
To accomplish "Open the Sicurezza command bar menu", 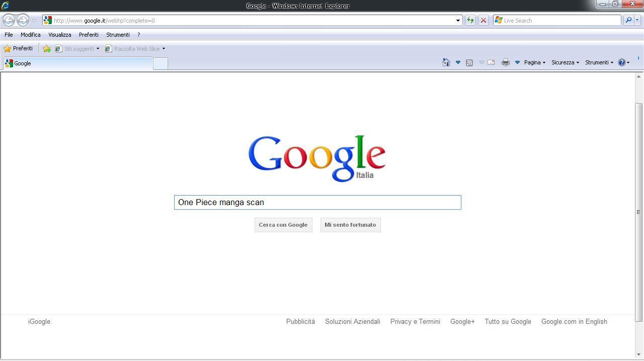I will click(565, 62).
